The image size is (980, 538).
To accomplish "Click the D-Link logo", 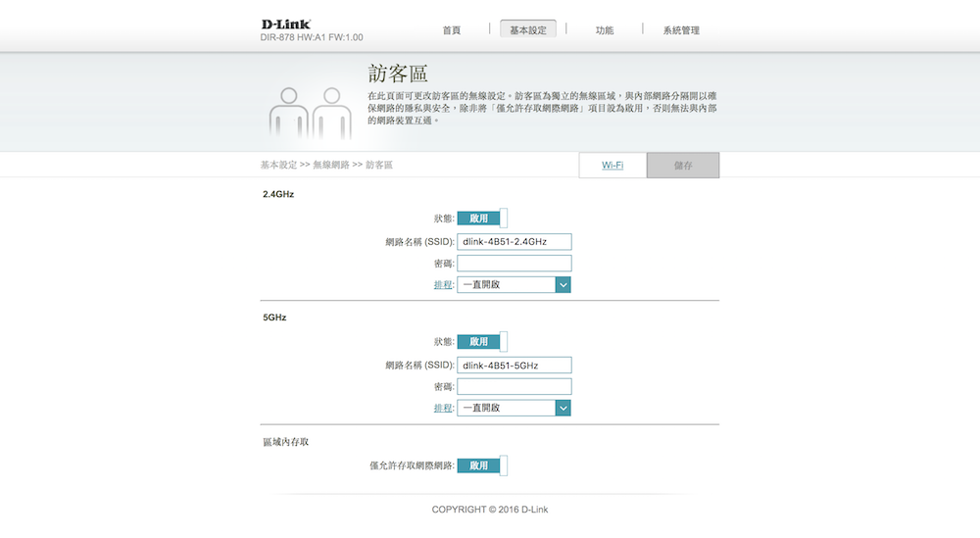I will 286,24.
